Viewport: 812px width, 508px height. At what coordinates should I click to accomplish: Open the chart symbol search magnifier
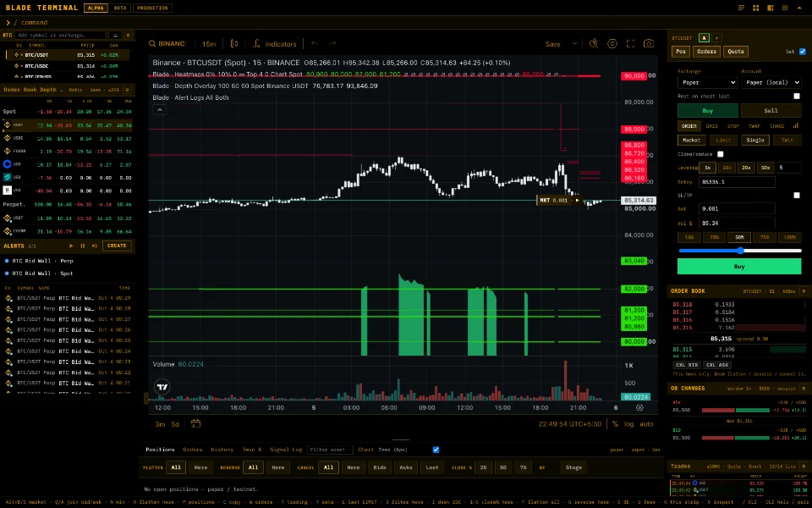click(x=152, y=44)
